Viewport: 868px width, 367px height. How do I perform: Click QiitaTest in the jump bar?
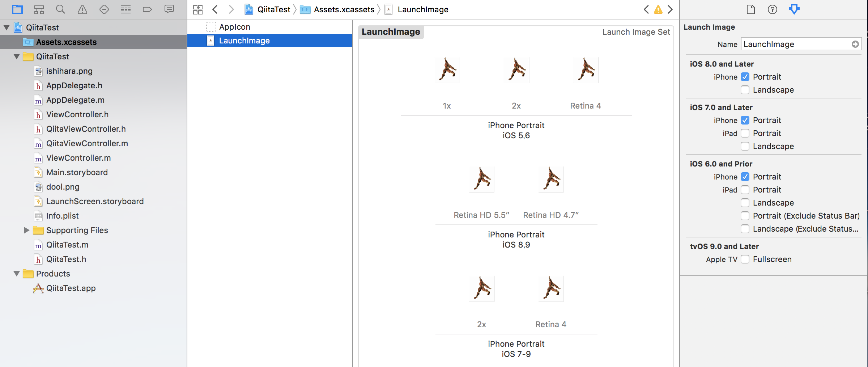click(273, 9)
